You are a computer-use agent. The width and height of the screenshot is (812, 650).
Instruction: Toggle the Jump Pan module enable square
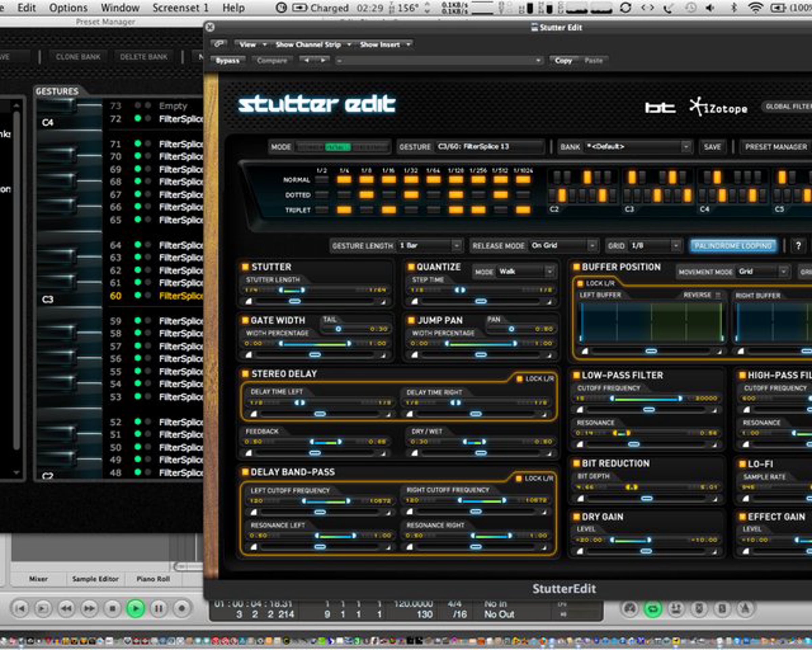[411, 320]
